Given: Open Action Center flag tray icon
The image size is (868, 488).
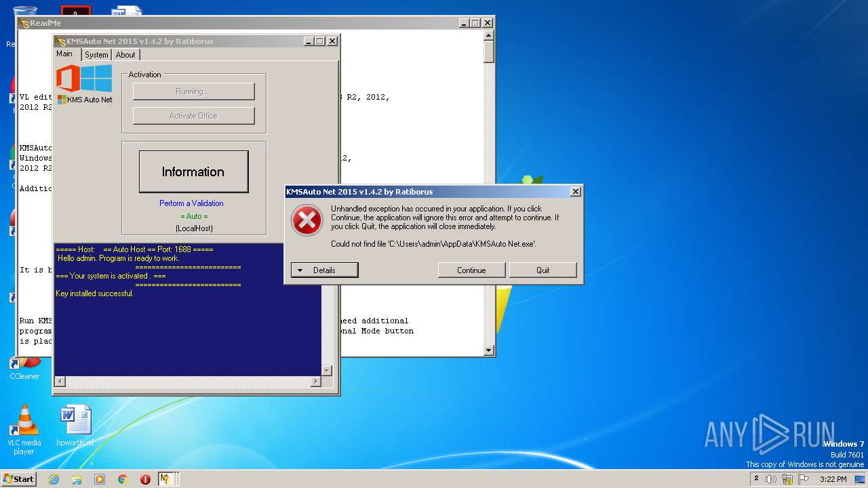Looking at the screenshot, I should [x=803, y=479].
